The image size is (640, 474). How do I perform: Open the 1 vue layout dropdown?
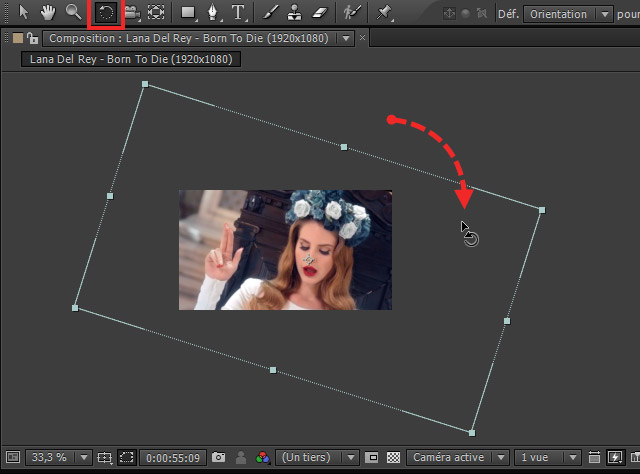click(x=547, y=457)
